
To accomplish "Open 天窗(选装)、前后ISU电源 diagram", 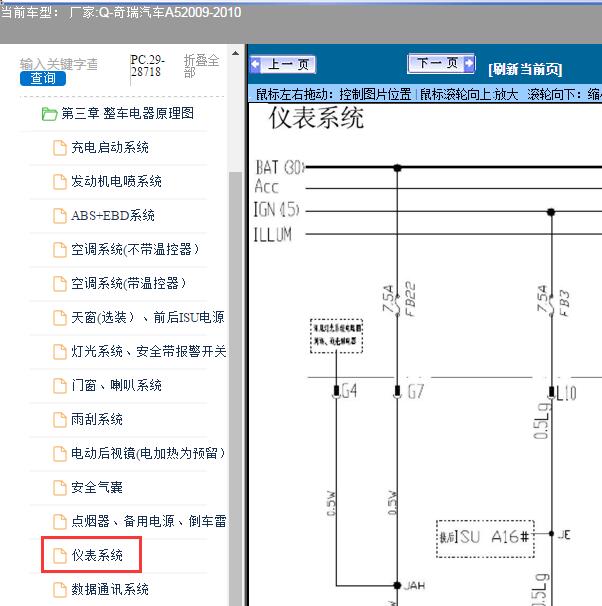I will pos(148,318).
